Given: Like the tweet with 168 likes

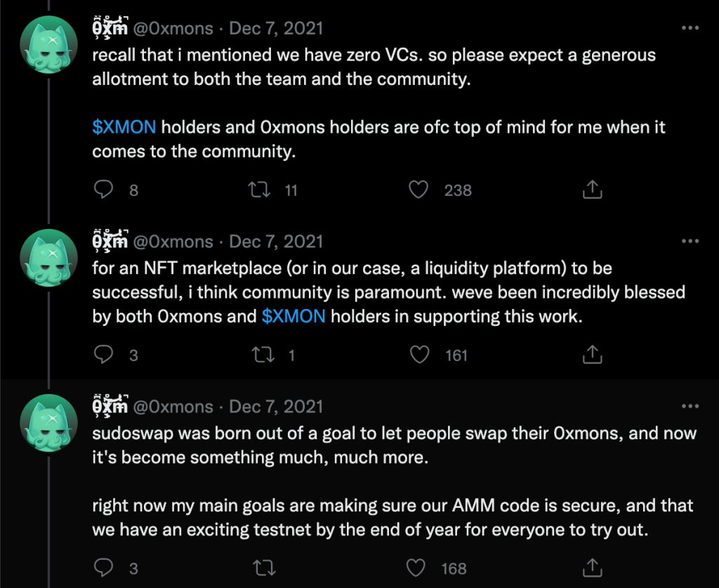Looking at the screenshot, I should pos(416,568).
